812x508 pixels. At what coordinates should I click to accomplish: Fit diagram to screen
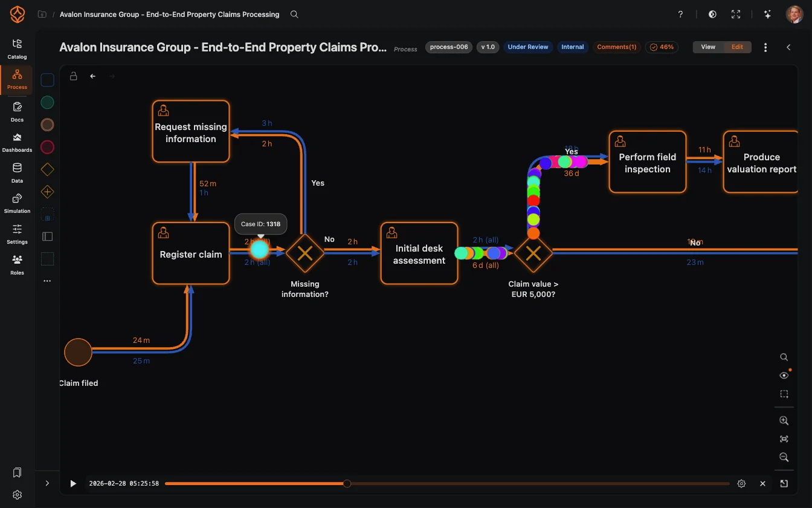coord(784,439)
